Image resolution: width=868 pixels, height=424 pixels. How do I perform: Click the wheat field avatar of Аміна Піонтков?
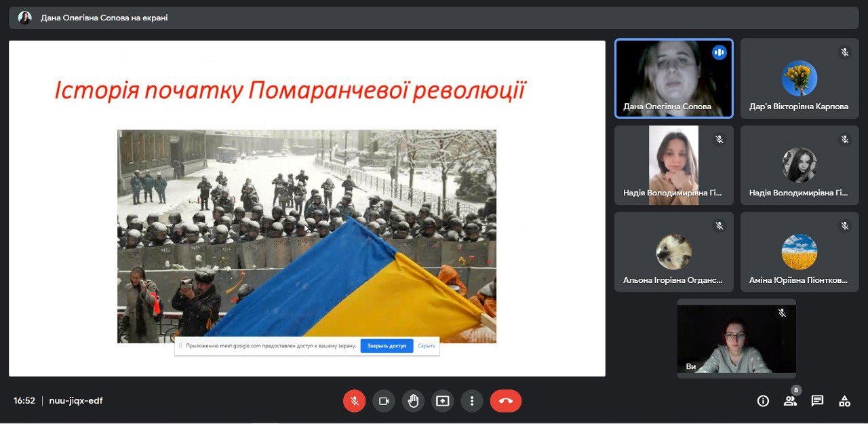coord(800,252)
